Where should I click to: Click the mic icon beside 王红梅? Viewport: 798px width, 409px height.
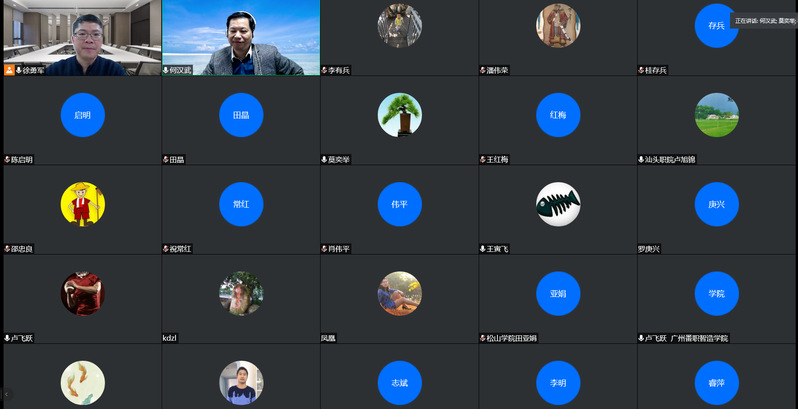[x=483, y=160]
